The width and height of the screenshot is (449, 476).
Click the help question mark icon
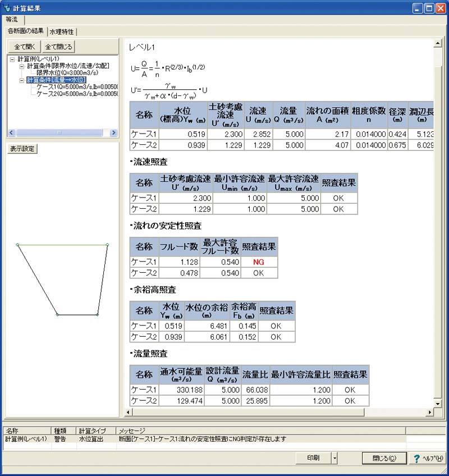416,459
